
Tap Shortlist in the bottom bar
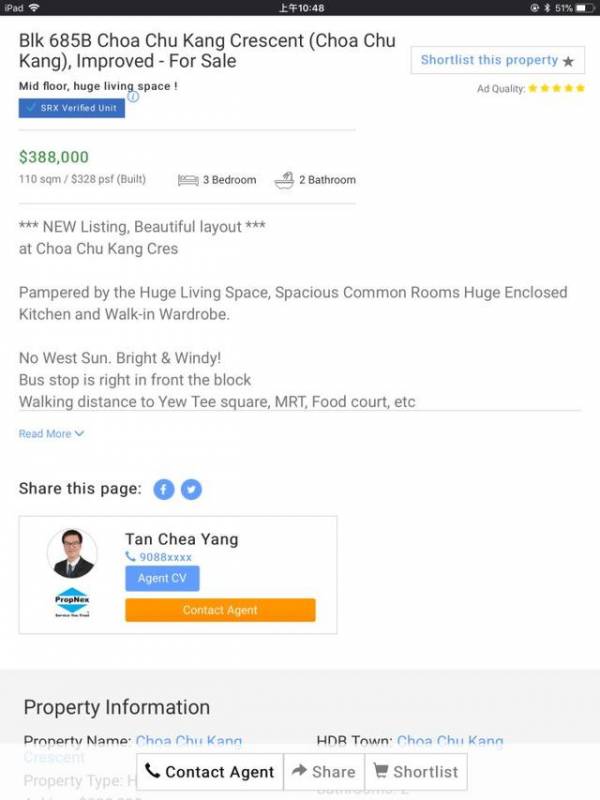416,772
